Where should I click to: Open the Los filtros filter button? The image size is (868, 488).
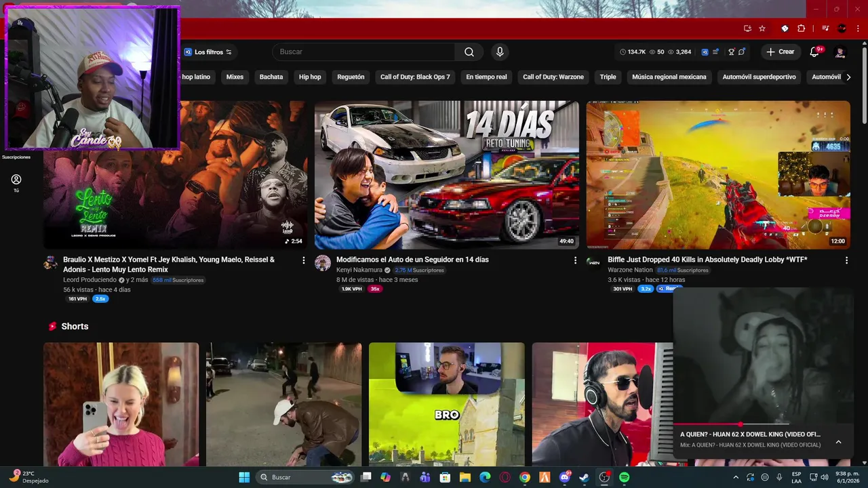coord(209,52)
